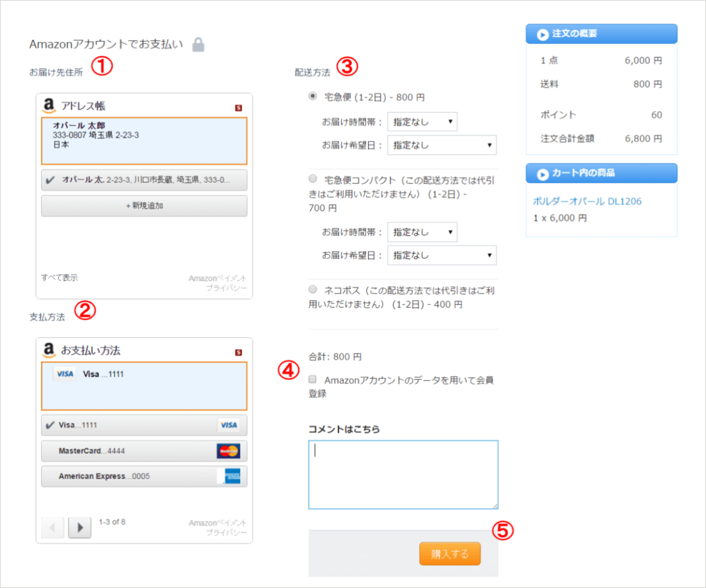Image resolution: width=706 pixels, height=588 pixels.
Task: Click the すべて表示 link in the address book
Action: 59,278
